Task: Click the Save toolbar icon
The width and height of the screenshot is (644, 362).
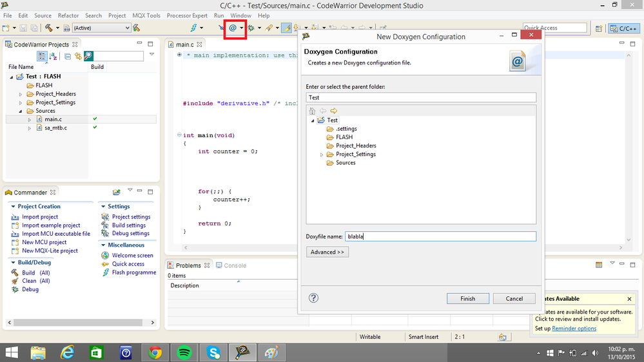Action: (23, 28)
